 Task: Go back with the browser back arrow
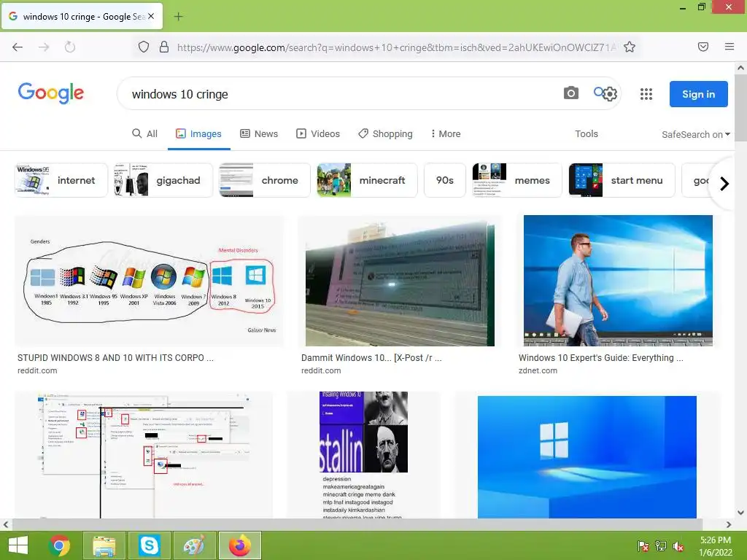point(18,47)
